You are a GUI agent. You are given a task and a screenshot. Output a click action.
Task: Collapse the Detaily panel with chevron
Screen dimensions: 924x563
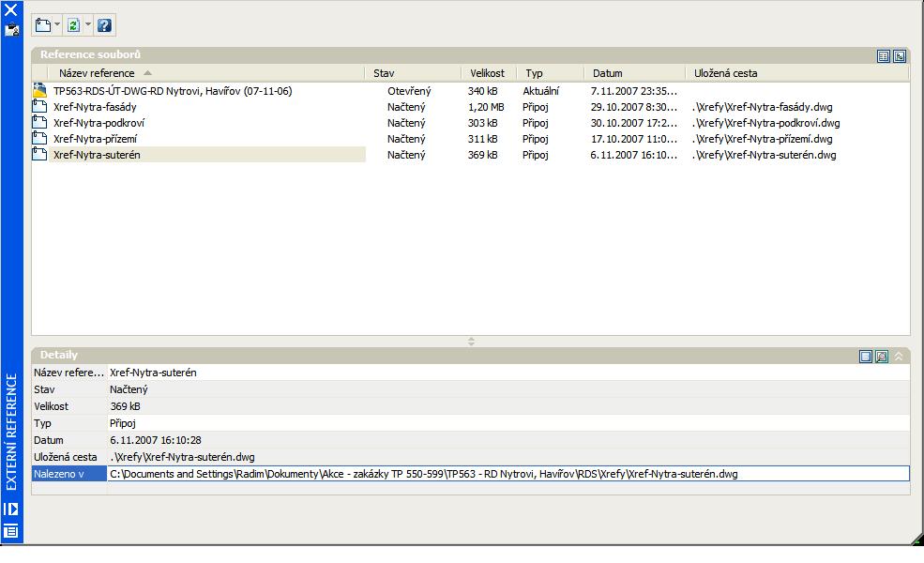[x=899, y=357]
